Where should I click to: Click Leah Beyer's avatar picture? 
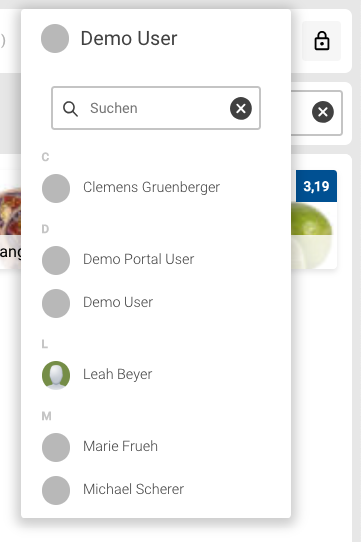click(x=56, y=375)
